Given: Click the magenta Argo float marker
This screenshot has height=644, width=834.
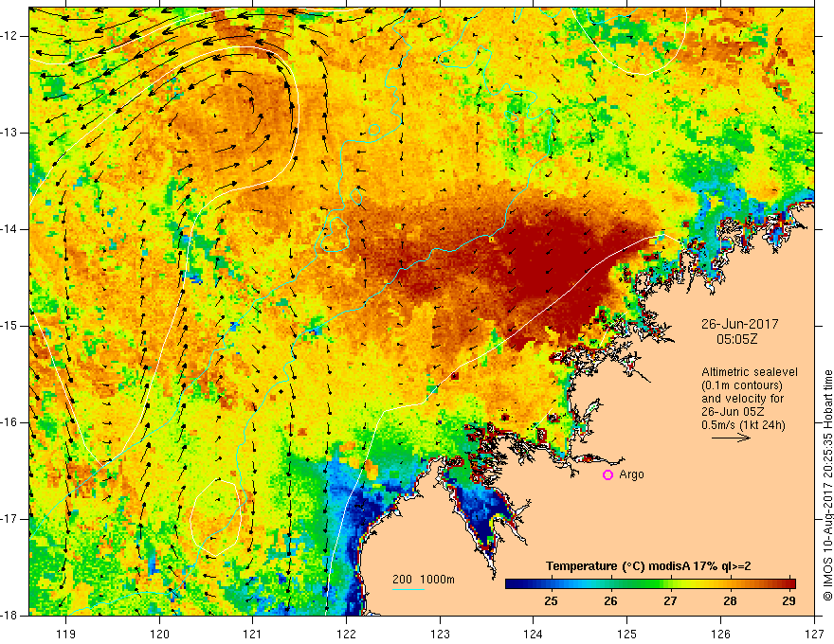Looking at the screenshot, I should 607,475.
